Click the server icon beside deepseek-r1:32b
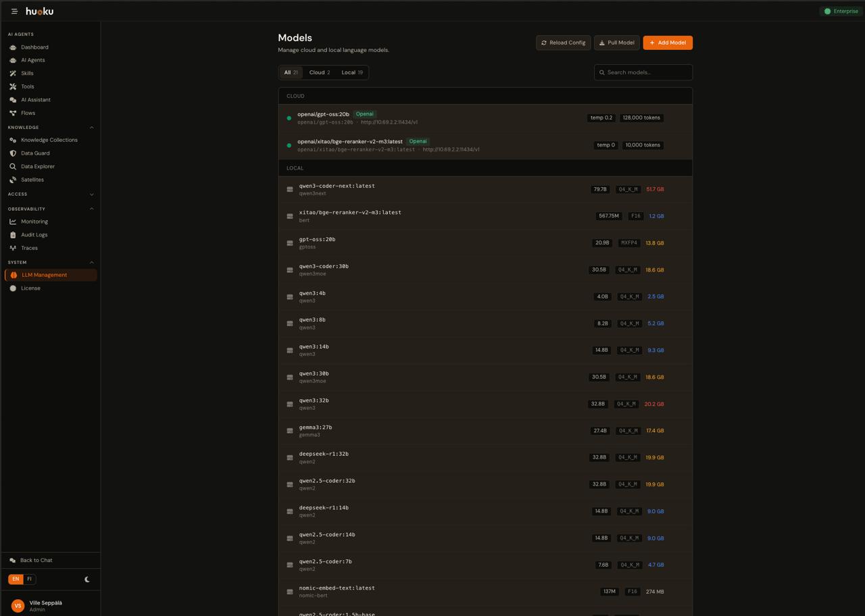This screenshot has height=616, width=865. coord(290,458)
